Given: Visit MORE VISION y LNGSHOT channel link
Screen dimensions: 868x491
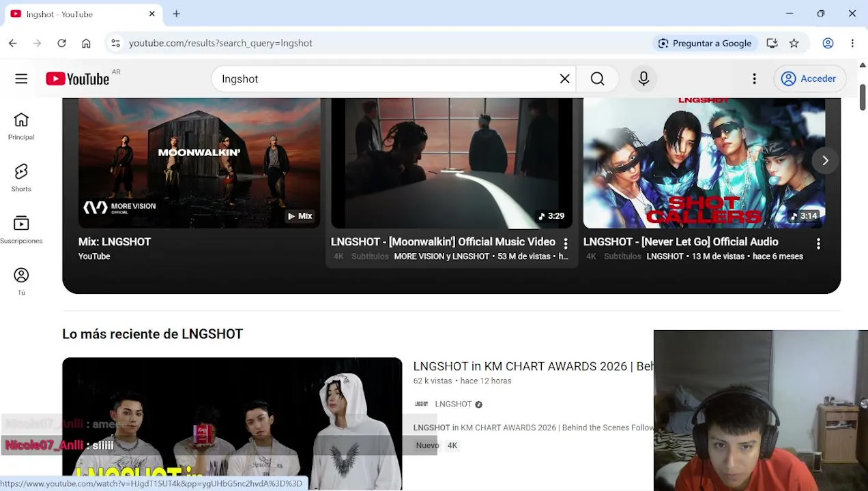Looking at the screenshot, I should [442, 256].
